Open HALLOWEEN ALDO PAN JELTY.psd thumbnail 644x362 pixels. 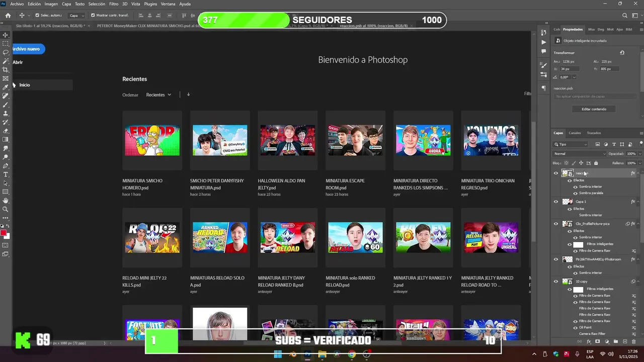tap(287, 140)
